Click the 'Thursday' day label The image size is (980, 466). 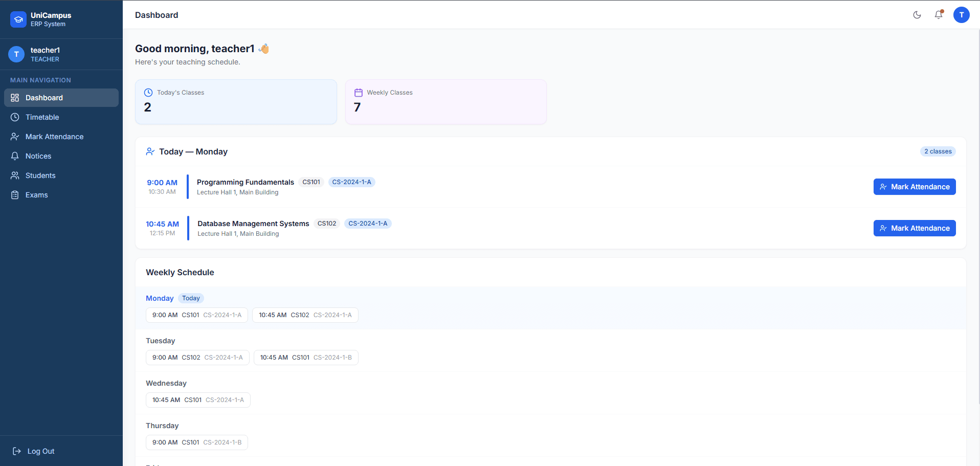coord(162,426)
